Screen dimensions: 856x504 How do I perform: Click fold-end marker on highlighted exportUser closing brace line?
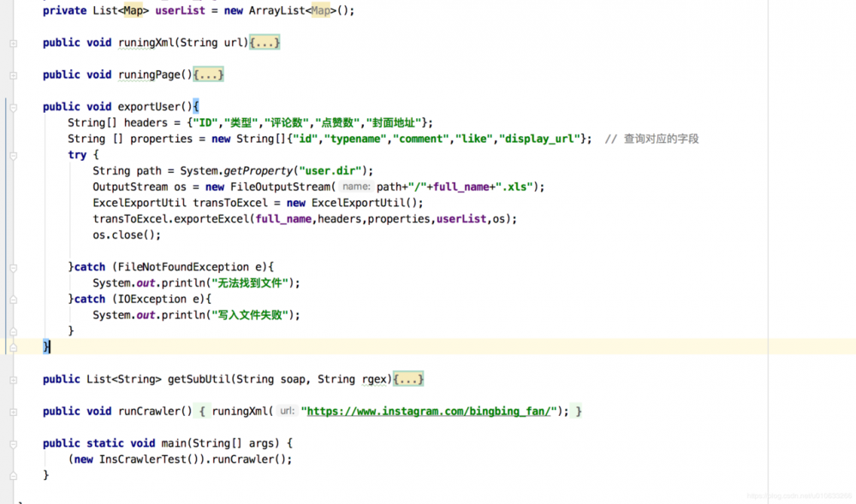tap(13, 347)
